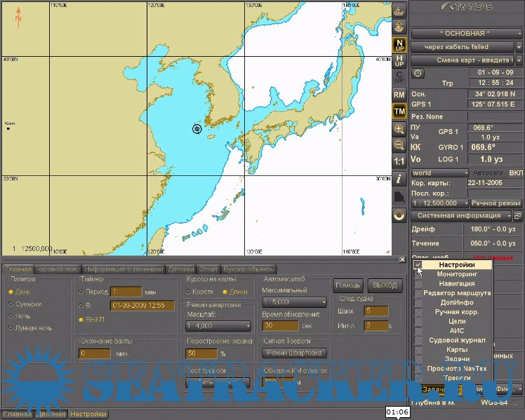This screenshot has height=420, width=525.
Task: Activate TM true motion mode
Action: (399, 111)
